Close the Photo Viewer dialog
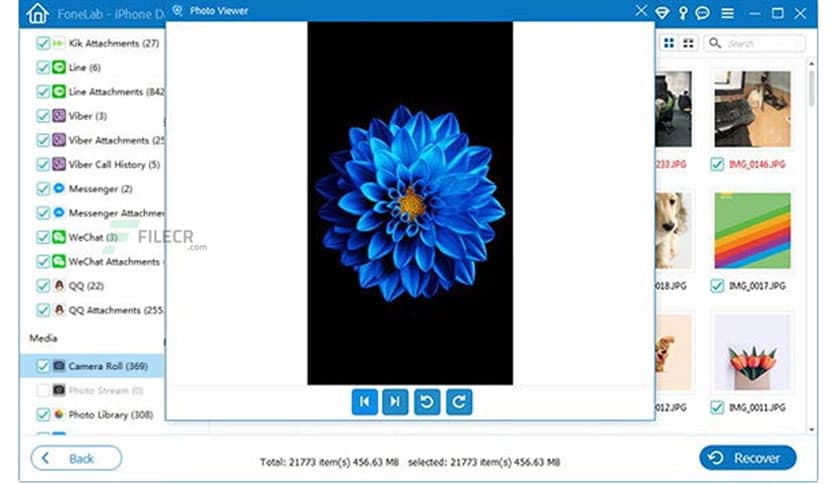This screenshot has height=484, width=836. coord(641,11)
